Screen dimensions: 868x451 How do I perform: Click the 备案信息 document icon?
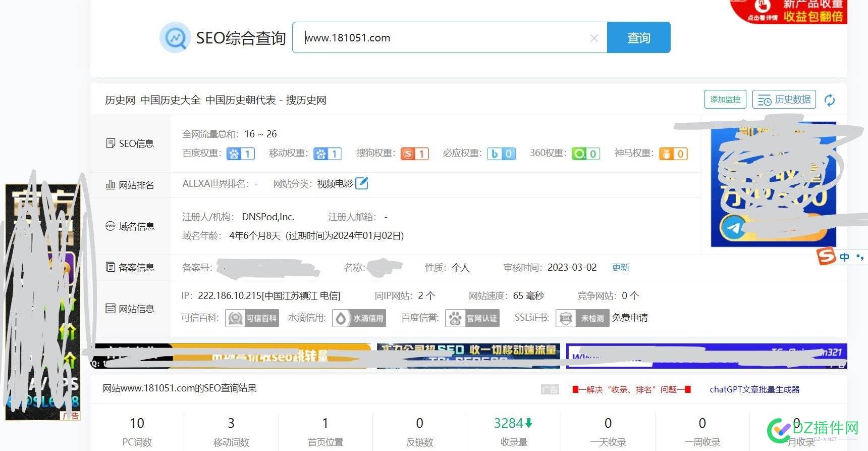coord(111,267)
